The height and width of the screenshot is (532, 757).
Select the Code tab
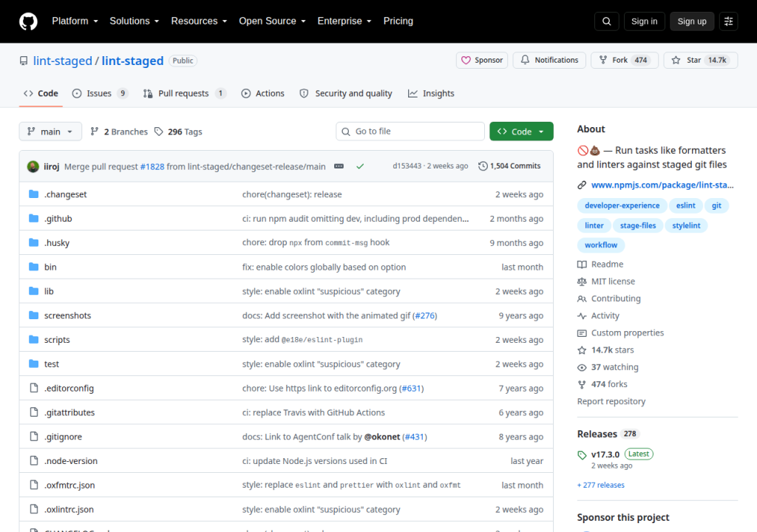41,94
